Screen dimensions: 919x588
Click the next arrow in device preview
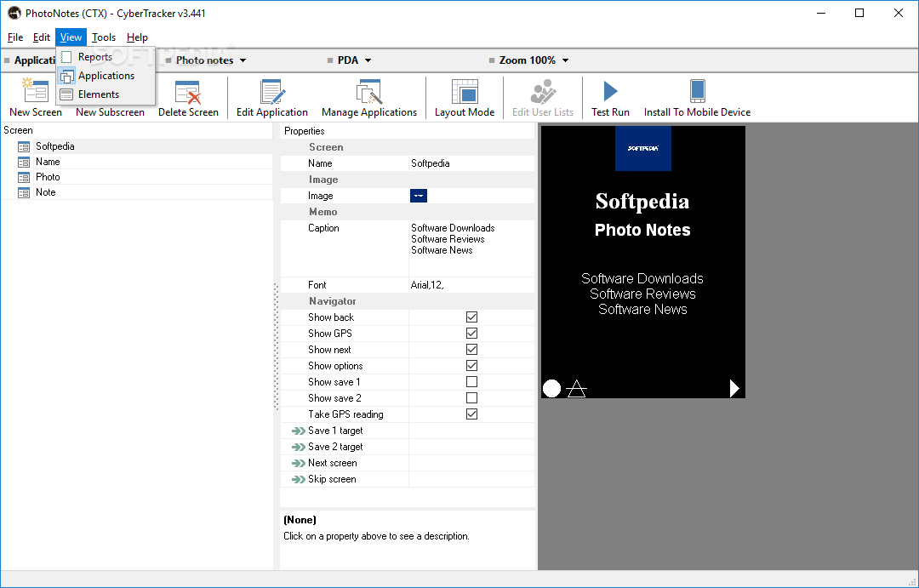(x=734, y=388)
